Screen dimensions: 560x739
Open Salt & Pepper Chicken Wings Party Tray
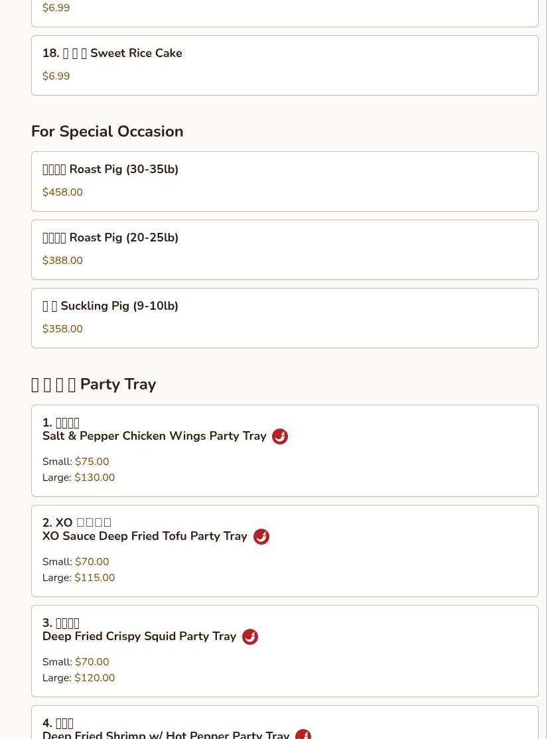point(285,450)
